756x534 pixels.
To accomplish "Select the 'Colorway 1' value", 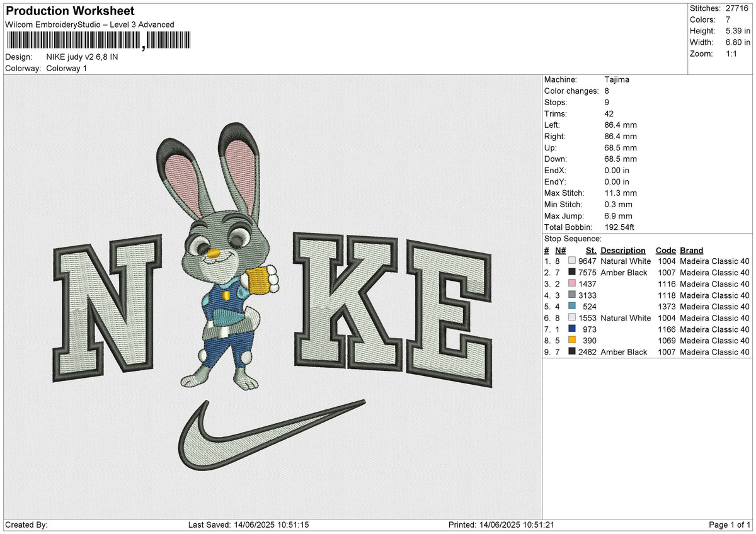I will [67, 68].
